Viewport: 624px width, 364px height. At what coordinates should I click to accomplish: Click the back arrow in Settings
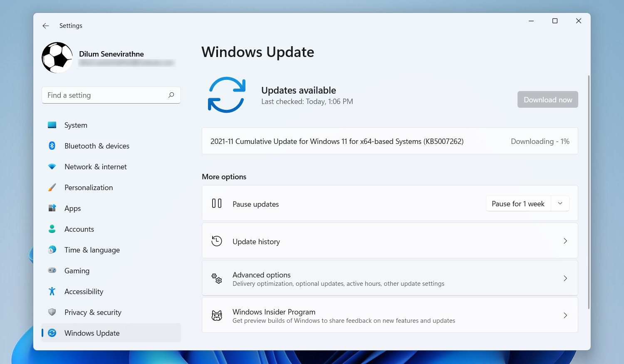coord(46,26)
